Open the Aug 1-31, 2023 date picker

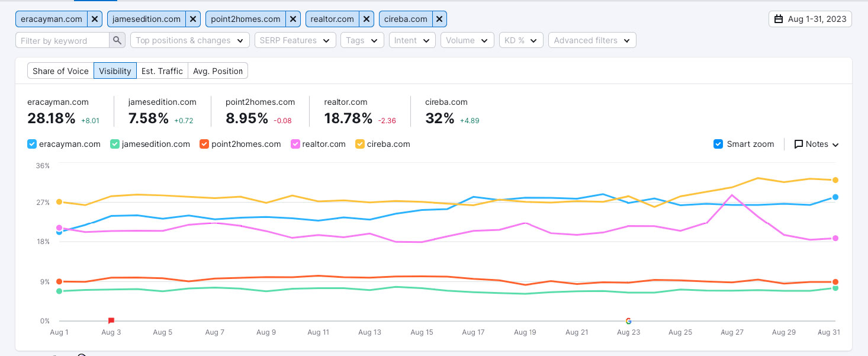click(x=811, y=19)
